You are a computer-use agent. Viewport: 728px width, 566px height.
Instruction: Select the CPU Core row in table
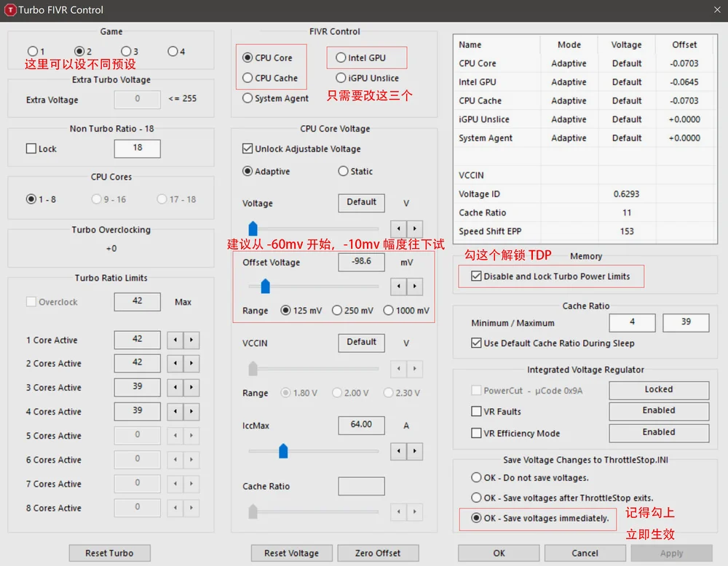pyautogui.click(x=585, y=63)
